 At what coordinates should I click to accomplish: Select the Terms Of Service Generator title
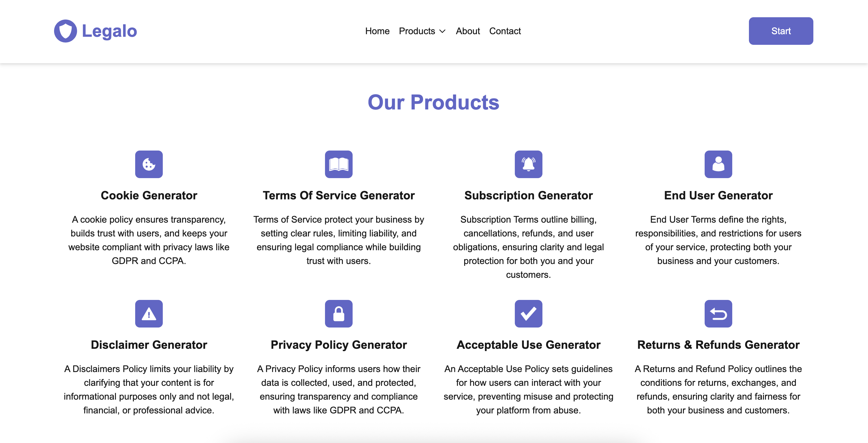tap(339, 195)
